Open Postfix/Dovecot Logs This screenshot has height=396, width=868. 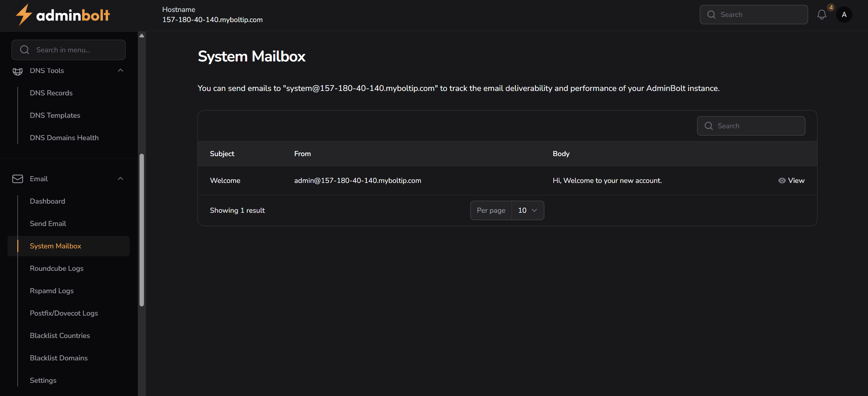tap(64, 313)
